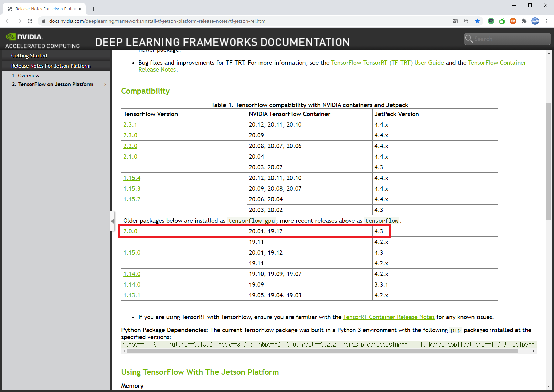The width and height of the screenshot is (554, 392).
Task: Open a new tab with plus button
Action: pos(93,9)
